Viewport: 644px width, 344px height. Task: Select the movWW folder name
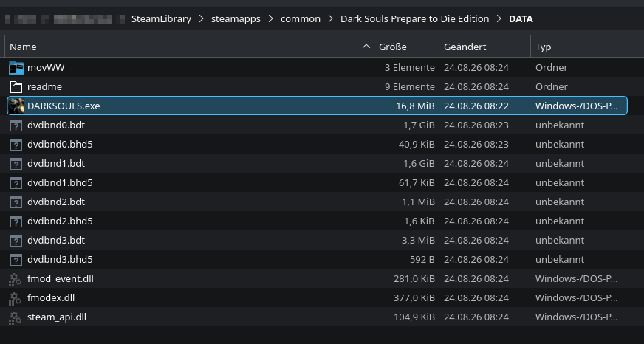coord(46,68)
